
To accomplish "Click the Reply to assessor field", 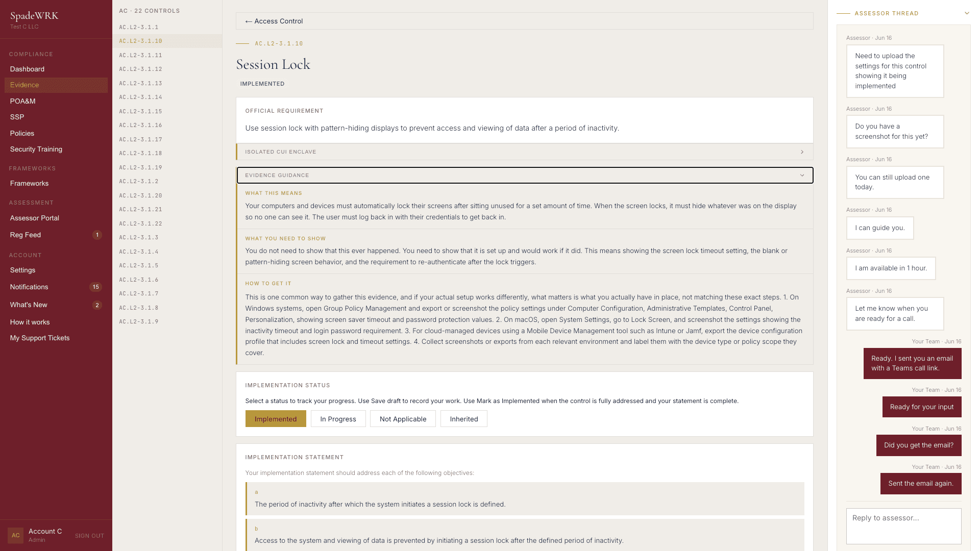I will 903,526.
